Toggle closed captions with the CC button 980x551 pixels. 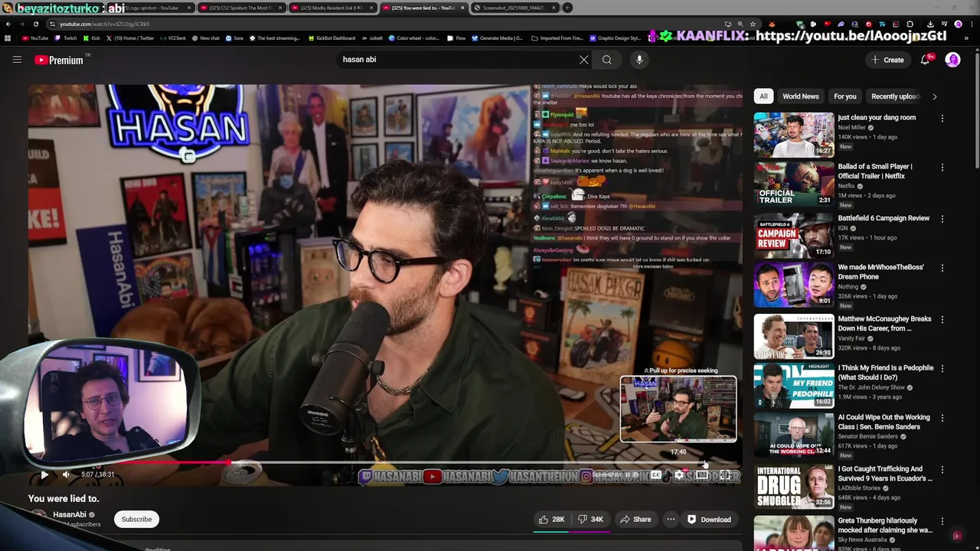click(x=656, y=474)
